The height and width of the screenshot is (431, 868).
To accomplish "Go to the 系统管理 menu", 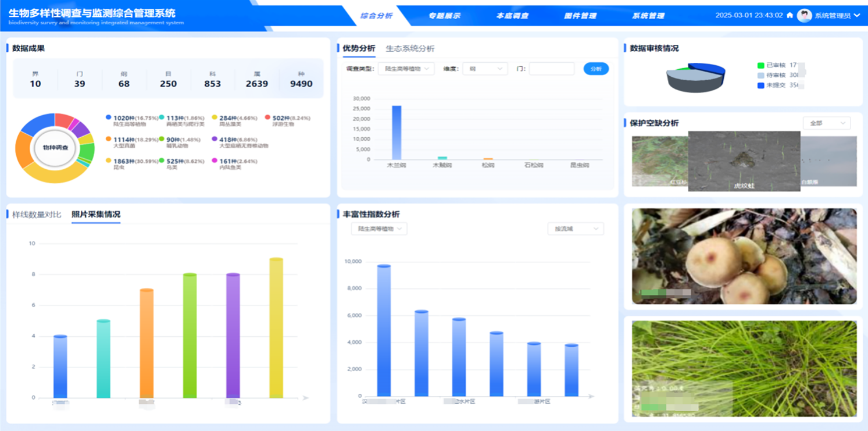I will click(x=648, y=16).
